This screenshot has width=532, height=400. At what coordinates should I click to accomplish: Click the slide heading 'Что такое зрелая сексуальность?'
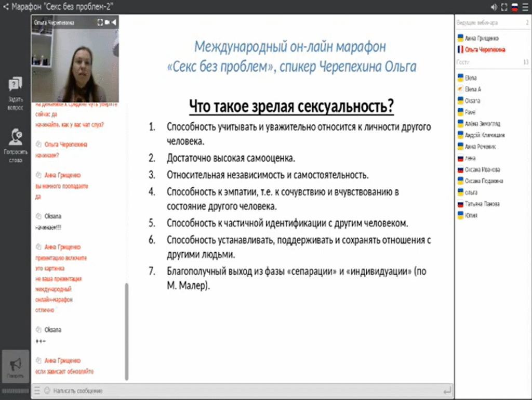pos(291,106)
